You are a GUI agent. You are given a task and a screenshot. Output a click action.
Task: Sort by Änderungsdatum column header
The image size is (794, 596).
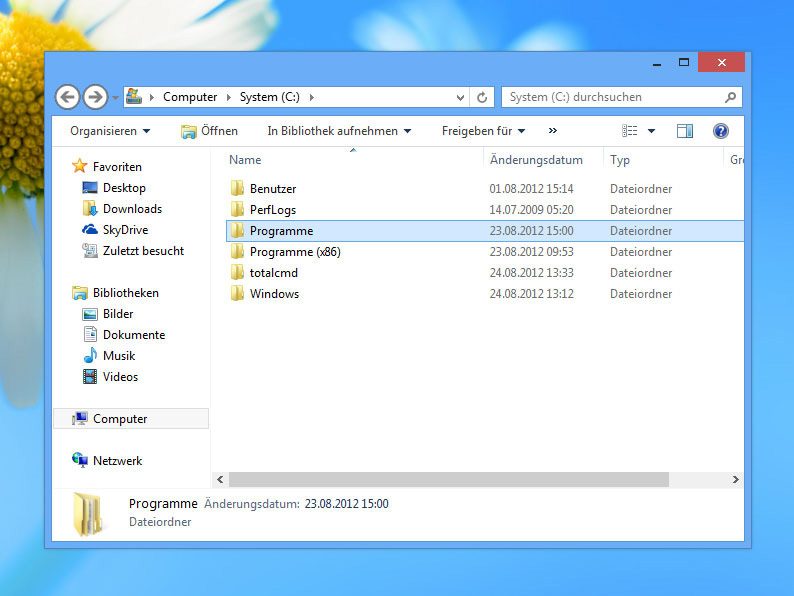[x=536, y=160]
